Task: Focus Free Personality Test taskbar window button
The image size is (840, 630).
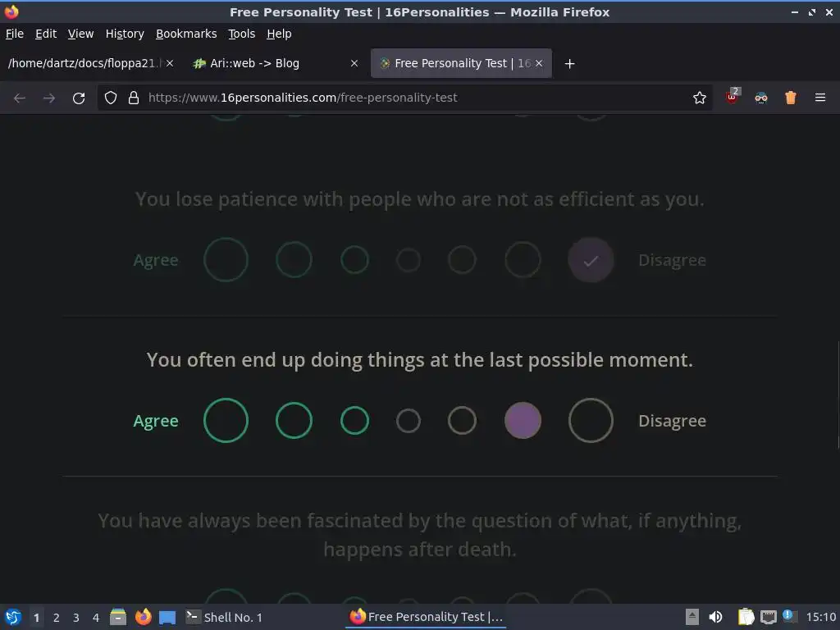Action: pos(427,617)
